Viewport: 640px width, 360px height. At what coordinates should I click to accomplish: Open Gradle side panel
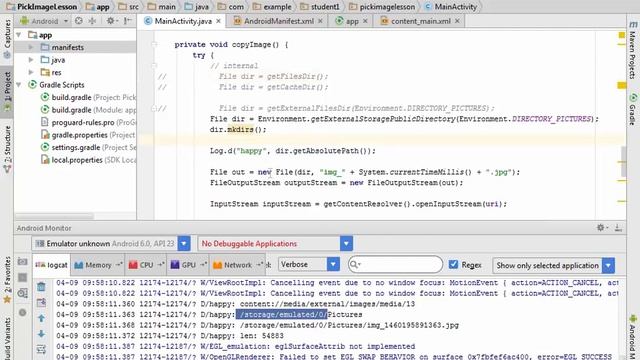point(633,109)
